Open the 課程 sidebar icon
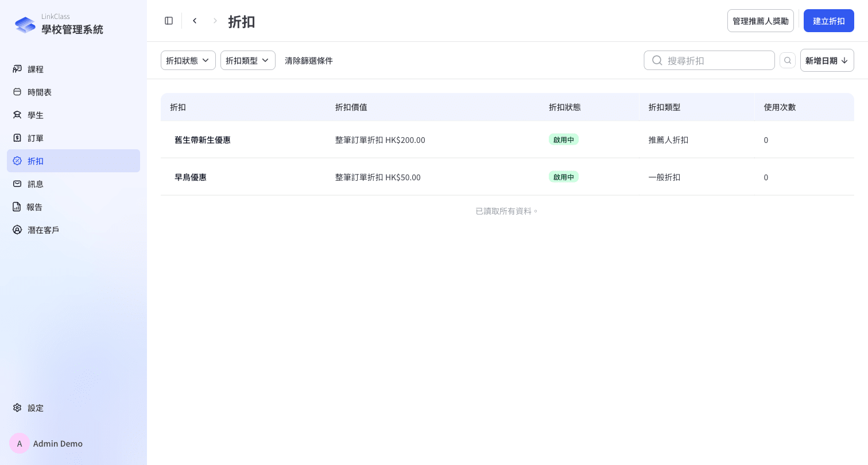The image size is (868, 465). point(17,69)
